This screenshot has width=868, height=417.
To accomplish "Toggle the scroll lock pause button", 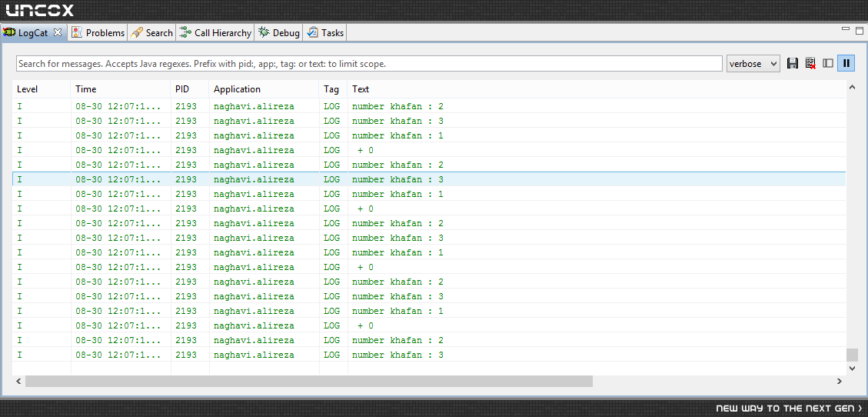I will point(846,63).
